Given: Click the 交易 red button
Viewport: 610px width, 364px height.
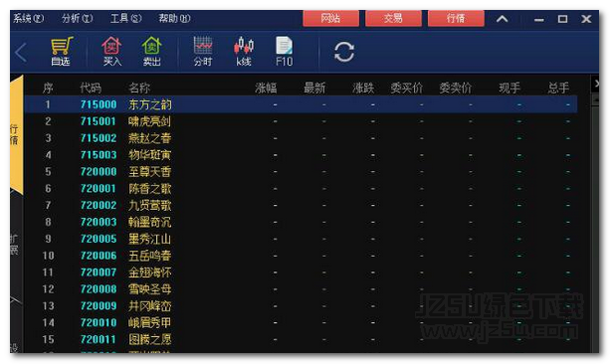Looking at the screenshot, I should (x=393, y=18).
